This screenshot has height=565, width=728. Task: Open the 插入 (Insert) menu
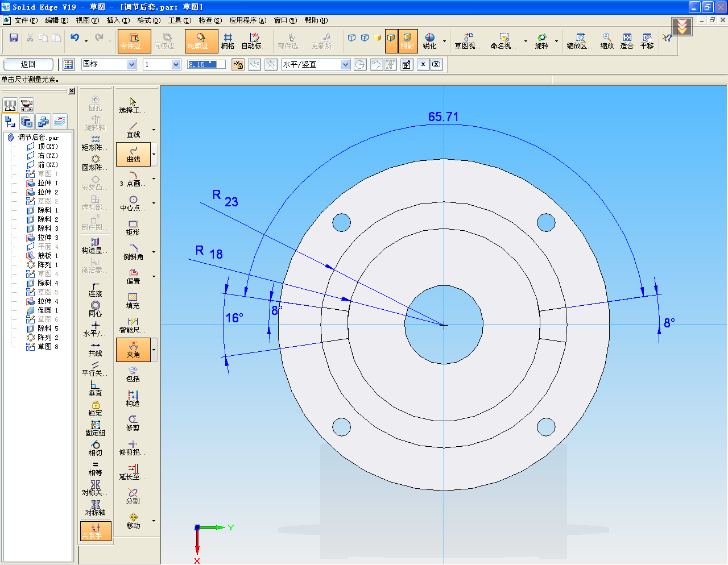(x=118, y=20)
